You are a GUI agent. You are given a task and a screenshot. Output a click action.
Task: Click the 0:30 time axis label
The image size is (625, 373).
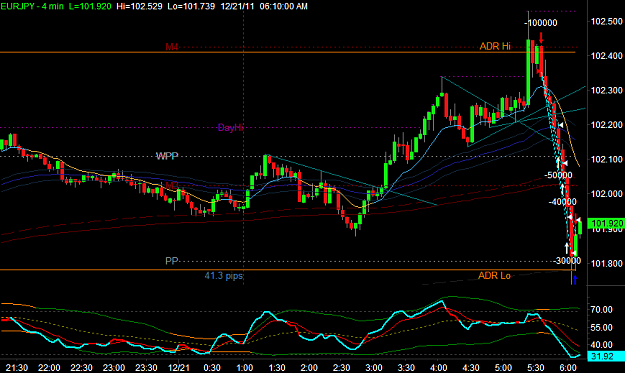point(212,368)
